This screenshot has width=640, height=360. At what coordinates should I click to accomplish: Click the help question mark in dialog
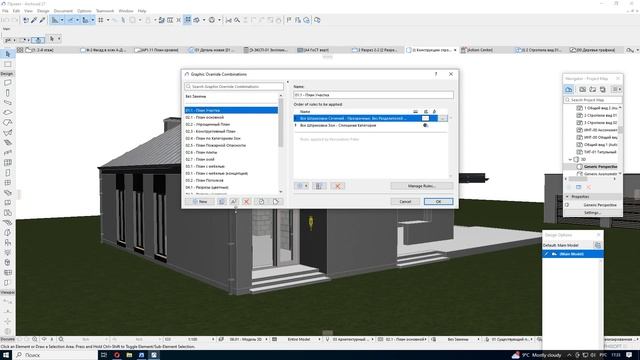pos(436,74)
